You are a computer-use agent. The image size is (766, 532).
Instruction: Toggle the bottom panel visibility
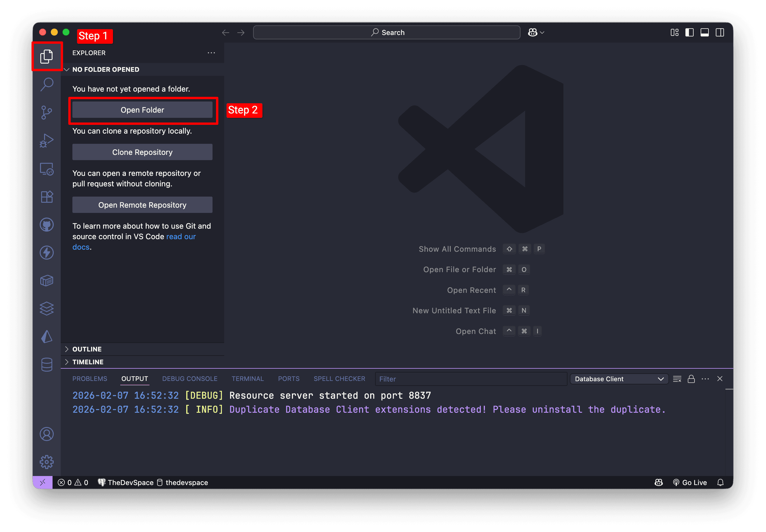(705, 32)
